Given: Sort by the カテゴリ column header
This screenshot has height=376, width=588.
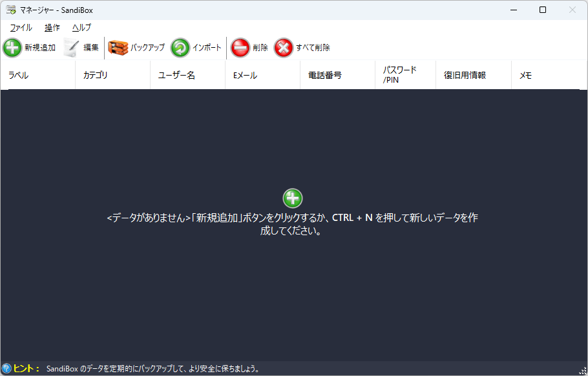Looking at the screenshot, I should click(x=113, y=75).
